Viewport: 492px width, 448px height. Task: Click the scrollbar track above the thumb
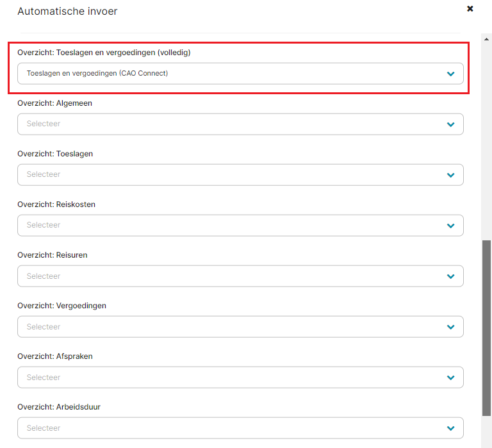point(486,141)
